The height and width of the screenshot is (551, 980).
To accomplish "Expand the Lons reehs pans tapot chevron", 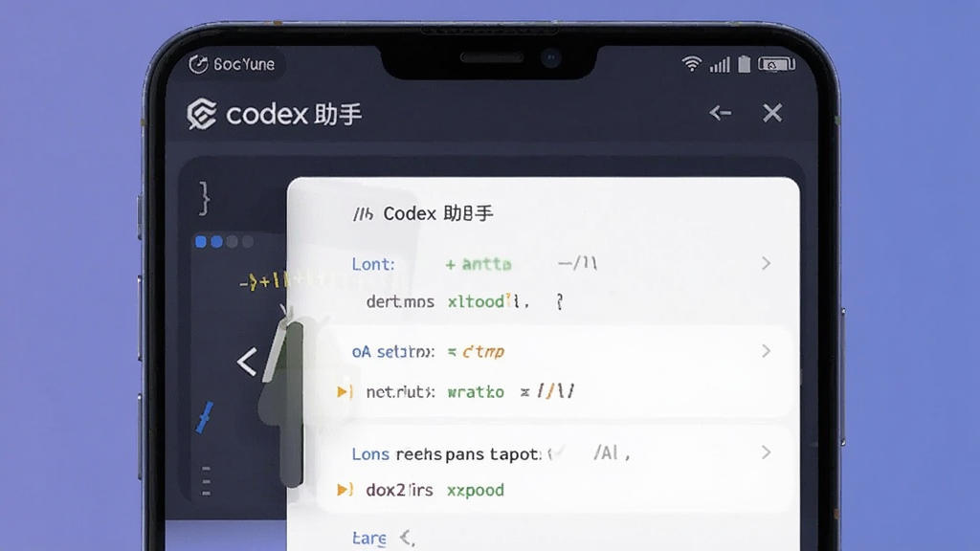I will tap(766, 452).
